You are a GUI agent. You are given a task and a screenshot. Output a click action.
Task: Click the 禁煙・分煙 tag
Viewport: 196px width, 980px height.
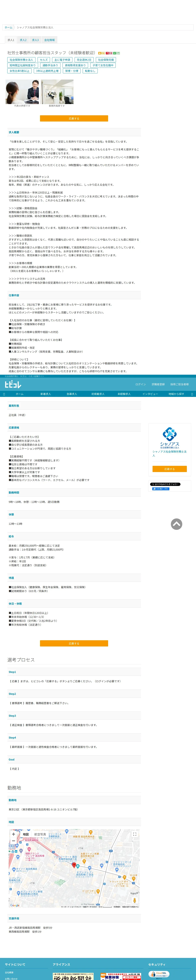pyautogui.click(x=72, y=71)
